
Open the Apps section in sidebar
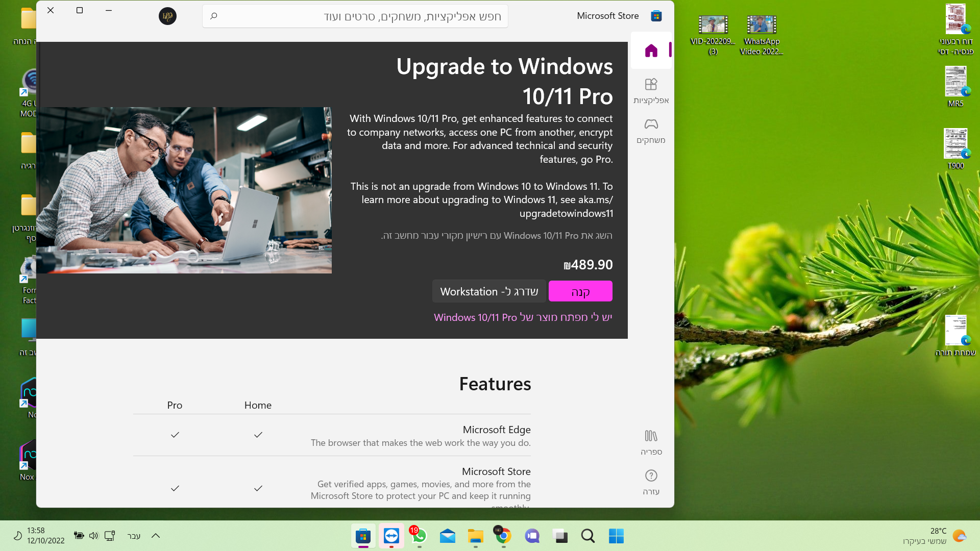click(651, 91)
